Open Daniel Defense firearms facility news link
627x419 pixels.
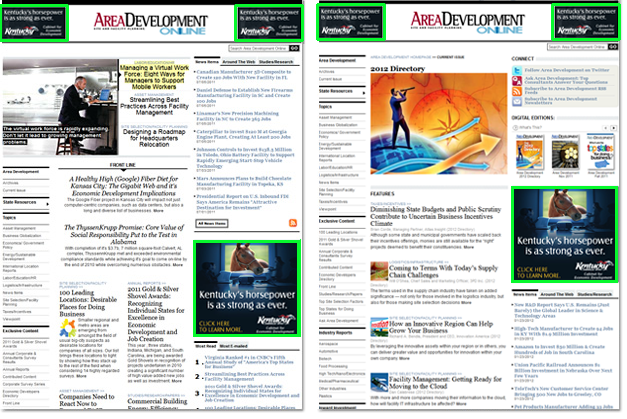tap(245, 96)
